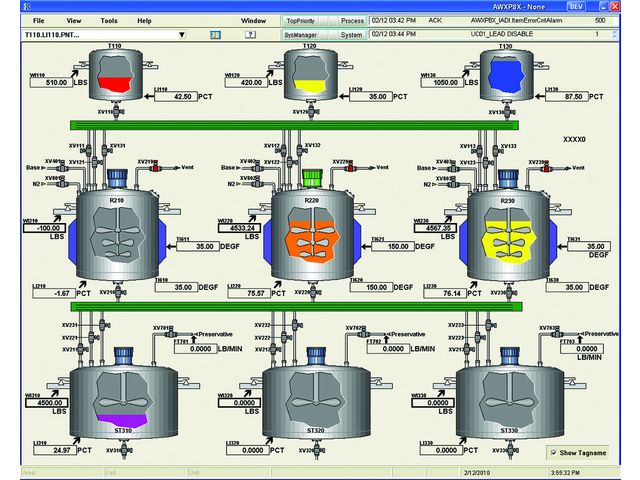Image resolution: width=640 pixels, height=480 pixels.
Task: Click the 2/12/2010 date in status bar
Action: [476, 473]
